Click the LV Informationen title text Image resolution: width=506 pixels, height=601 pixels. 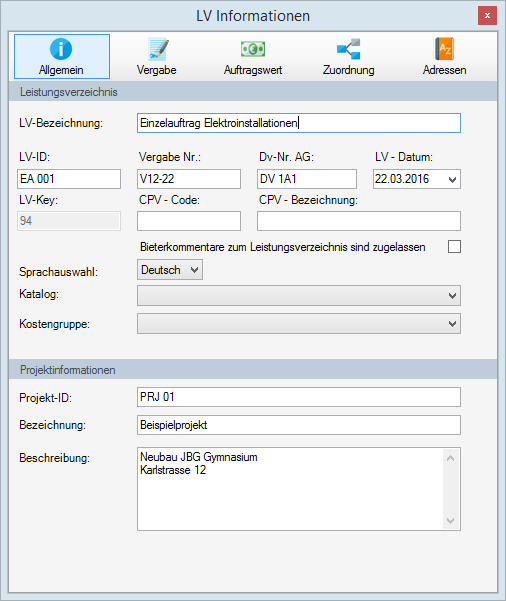(x=253, y=16)
